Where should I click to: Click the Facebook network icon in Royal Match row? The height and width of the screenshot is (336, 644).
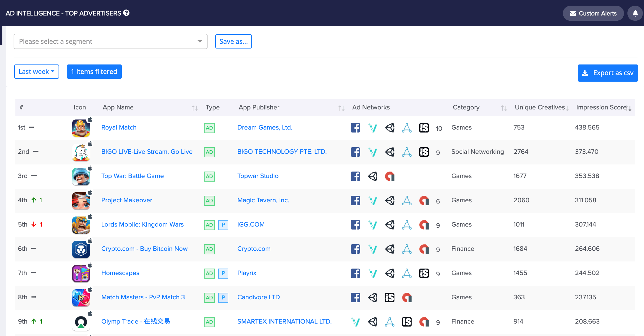(355, 128)
